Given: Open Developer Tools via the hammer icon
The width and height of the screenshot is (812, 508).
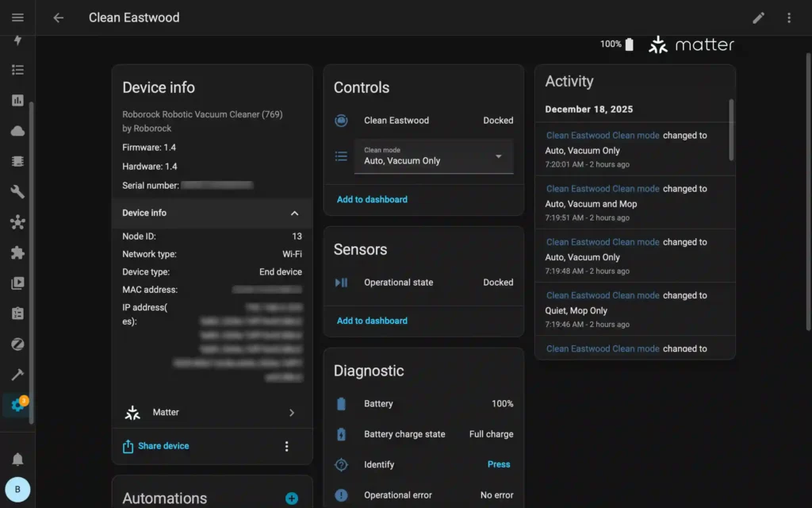Looking at the screenshot, I should 17,374.
